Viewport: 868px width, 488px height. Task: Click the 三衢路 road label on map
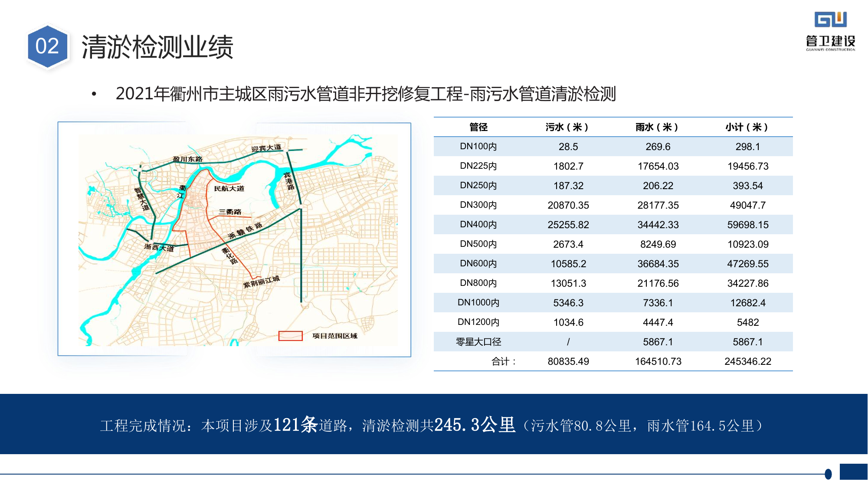pos(230,212)
